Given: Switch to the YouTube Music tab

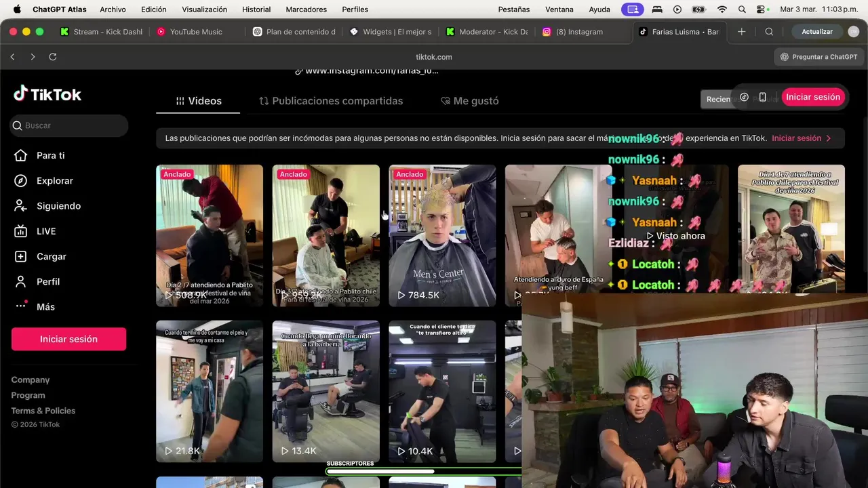Looking at the screenshot, I should (x=197, y=32).
